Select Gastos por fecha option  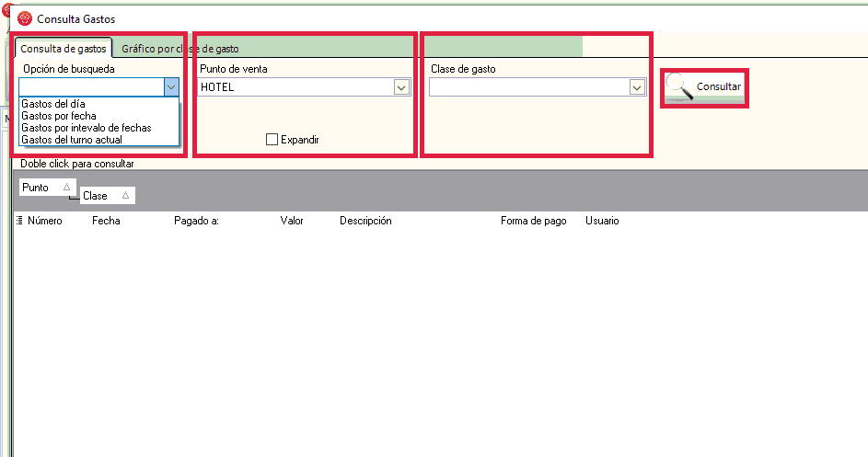[x=58, y=116]
